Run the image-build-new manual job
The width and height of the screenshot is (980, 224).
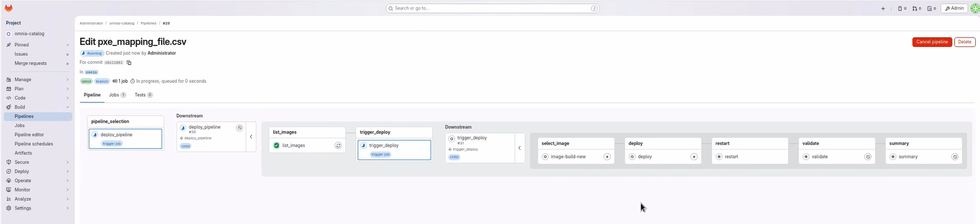(607, 157)
